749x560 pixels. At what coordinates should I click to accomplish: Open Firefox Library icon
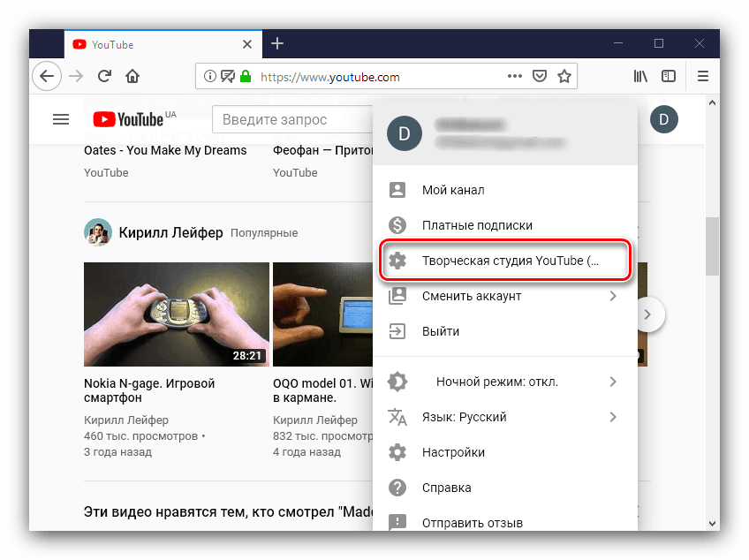click(x=640, y=76)
